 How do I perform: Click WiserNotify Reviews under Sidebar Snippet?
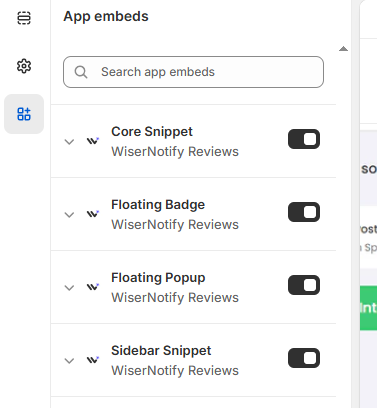pos(175,371)
